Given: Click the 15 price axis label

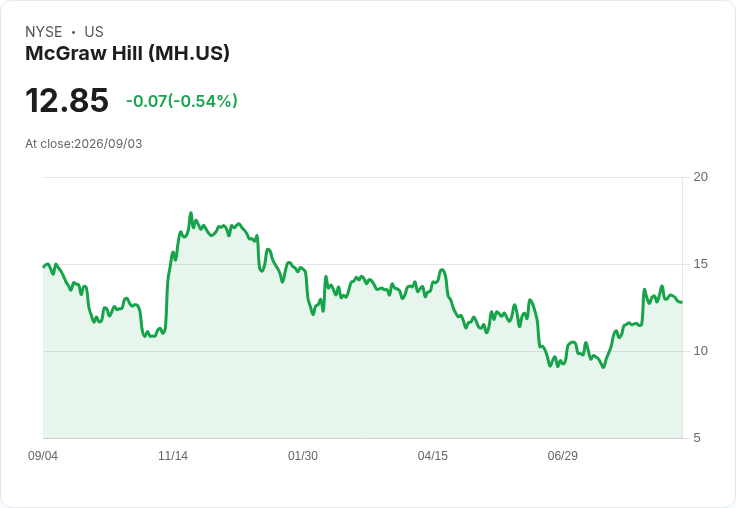Looking at the screenshot, I should coord(700,264).
